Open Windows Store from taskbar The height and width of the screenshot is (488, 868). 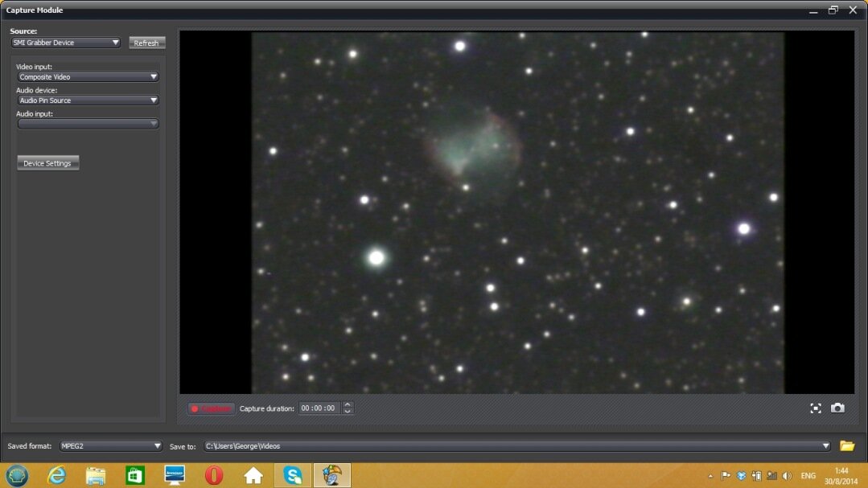click(x=135, y=475)
